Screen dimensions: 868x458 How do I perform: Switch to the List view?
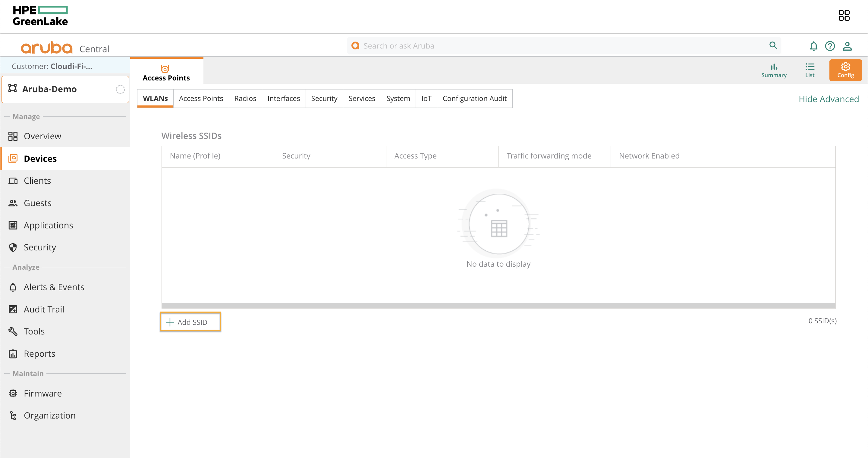810,70
